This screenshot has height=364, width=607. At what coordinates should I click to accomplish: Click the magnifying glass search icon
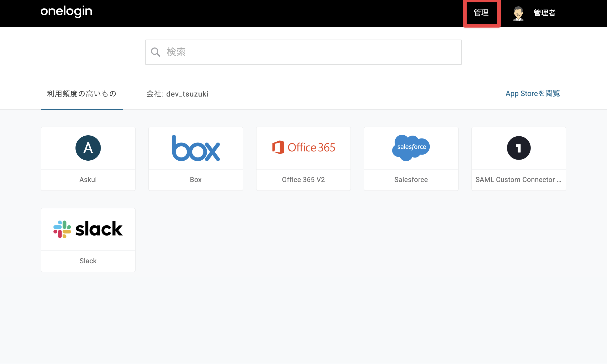click(x=155, y=52)
